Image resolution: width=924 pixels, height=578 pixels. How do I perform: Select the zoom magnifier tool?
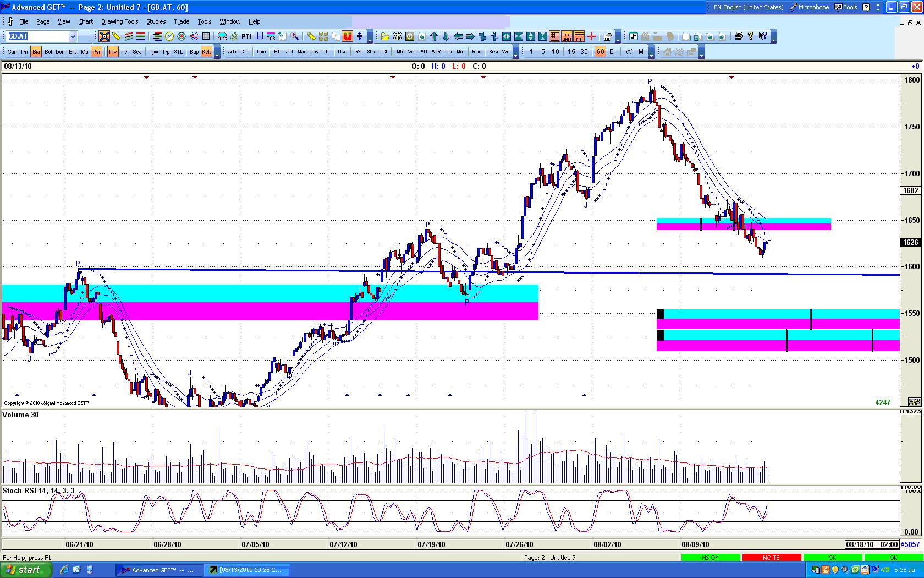295,36
